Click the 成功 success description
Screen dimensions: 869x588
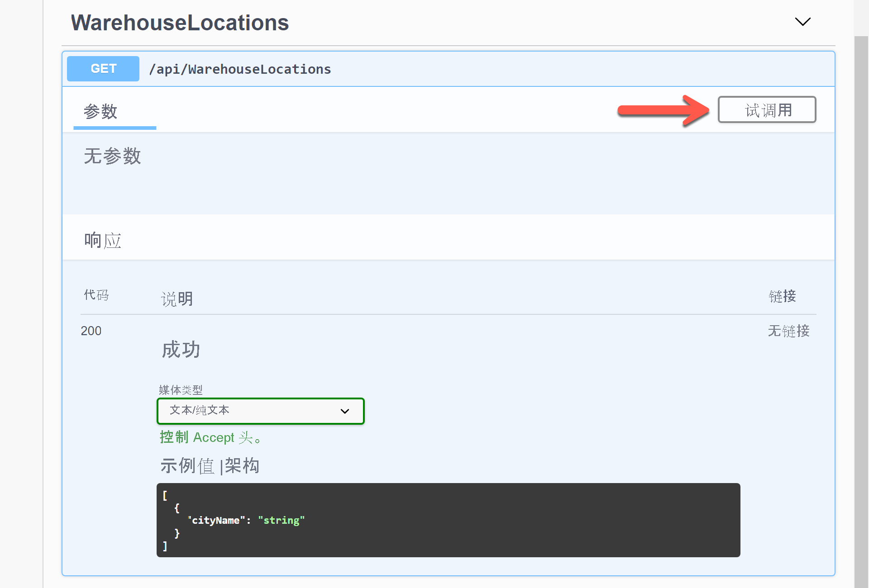click(x=181, y=350)
